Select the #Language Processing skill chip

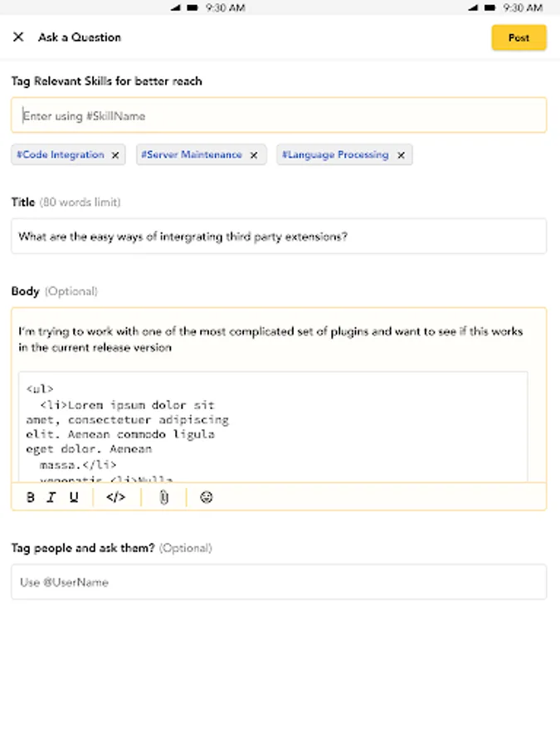[335, 155]
